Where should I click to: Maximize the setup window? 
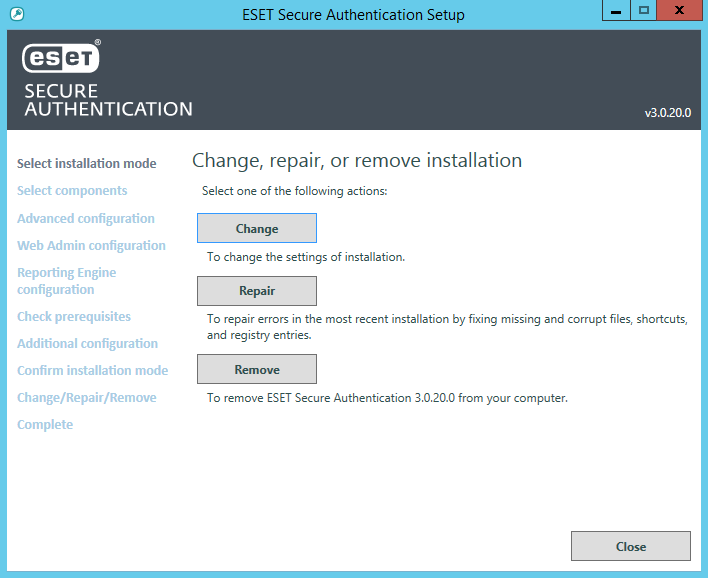click(644, 10)
